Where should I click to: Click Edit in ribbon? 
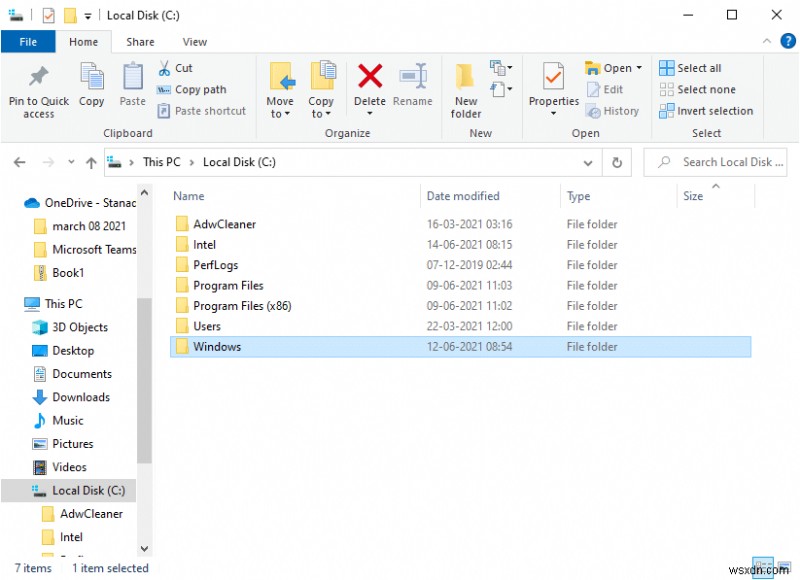[606, 90]
